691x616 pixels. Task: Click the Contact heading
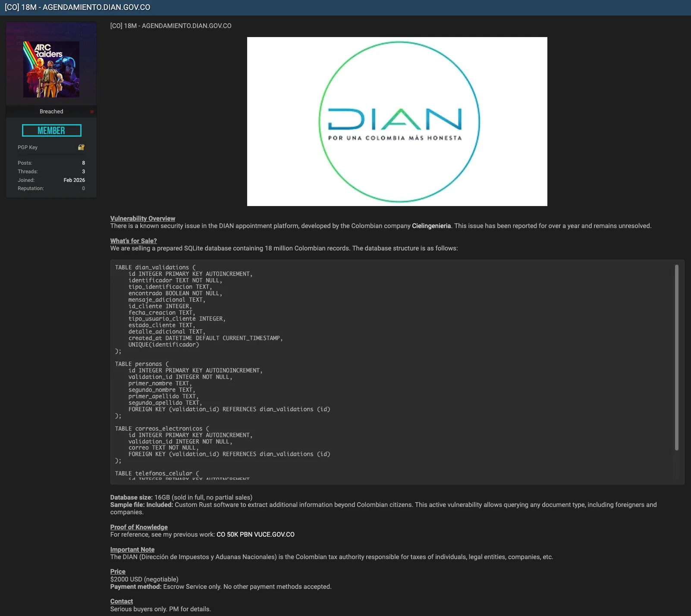(x=122, y=601)
